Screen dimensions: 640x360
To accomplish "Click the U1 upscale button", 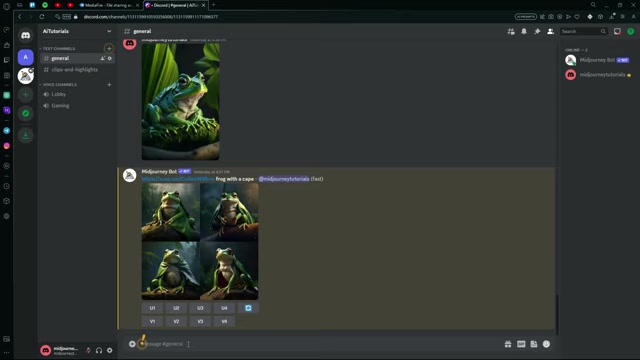I will [x=152, y=308].
